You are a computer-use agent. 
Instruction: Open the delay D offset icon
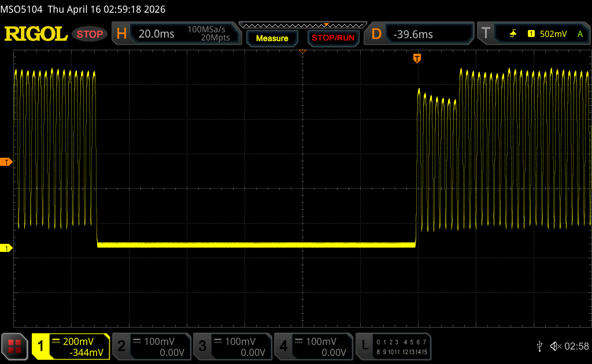pos(376,34)
